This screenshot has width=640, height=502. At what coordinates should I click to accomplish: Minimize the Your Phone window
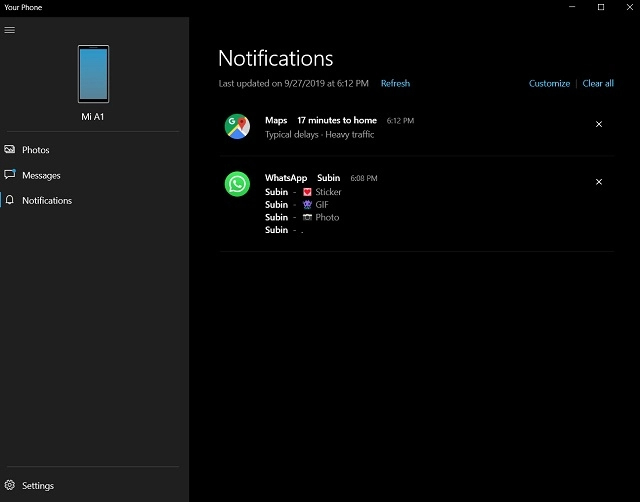(572, 7)
